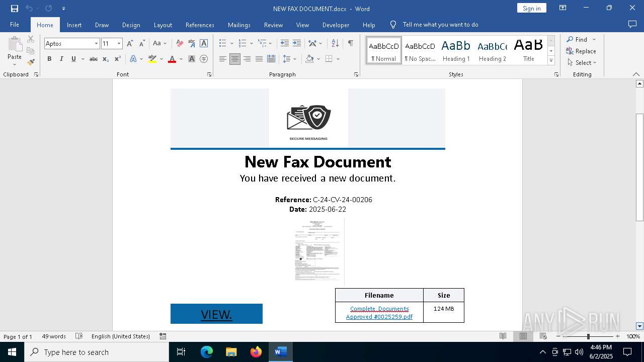Switch to the Insert tab
644x362 pixels.
tap(74, 25)
